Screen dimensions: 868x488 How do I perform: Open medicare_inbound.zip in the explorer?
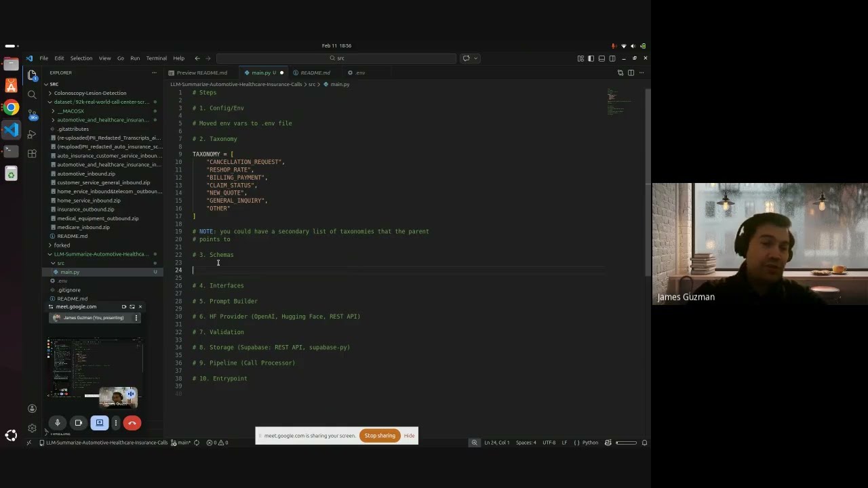tap(83, 227)
